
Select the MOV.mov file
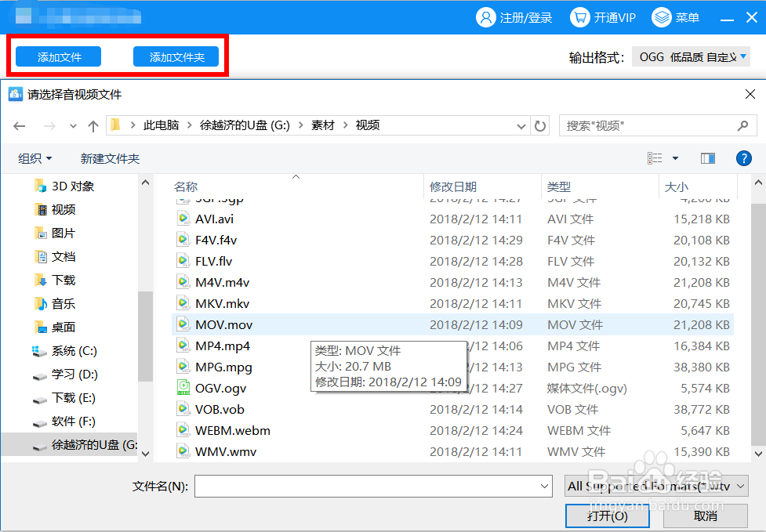coord(452,324)
